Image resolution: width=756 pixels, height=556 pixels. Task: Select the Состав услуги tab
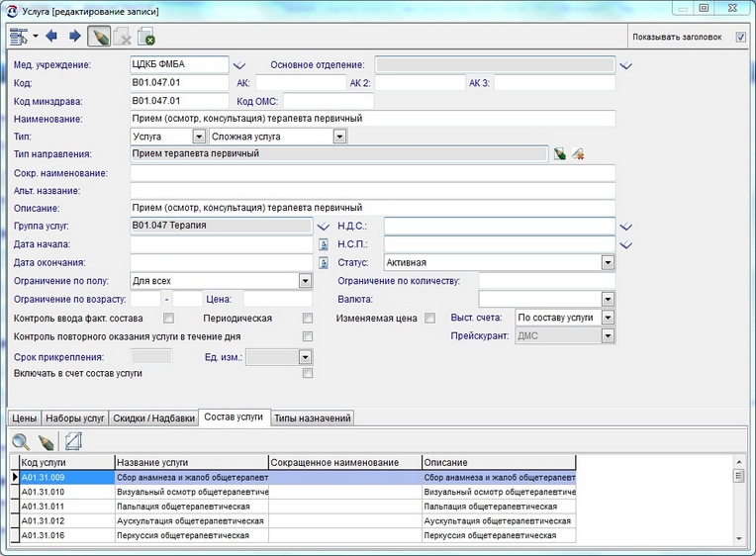coord(234,417)
